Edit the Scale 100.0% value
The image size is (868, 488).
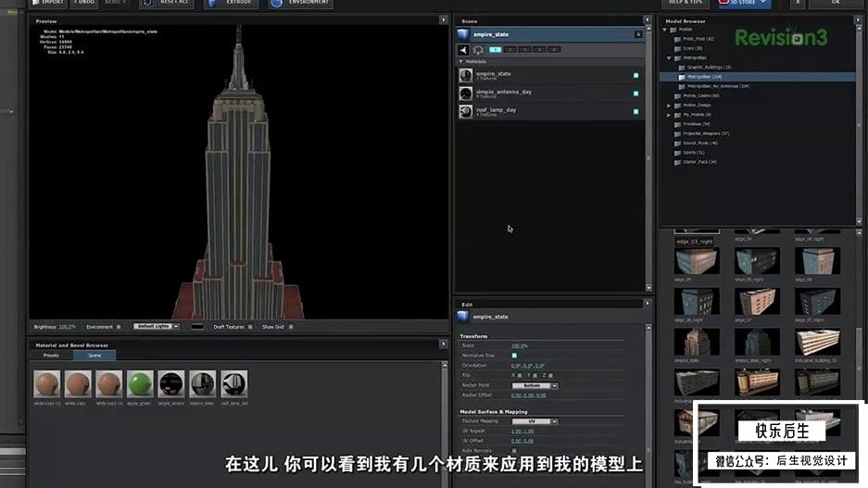[x=520, y=345]
